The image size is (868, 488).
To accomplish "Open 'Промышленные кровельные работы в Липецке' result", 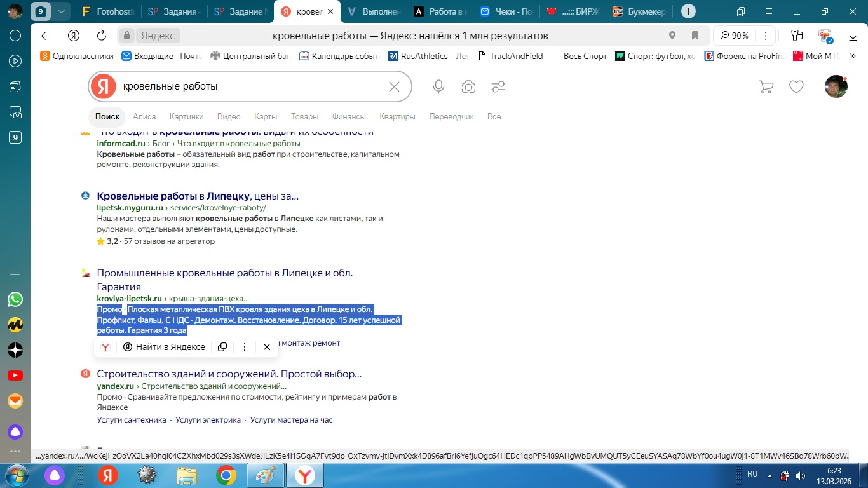I will pos(224,280).
